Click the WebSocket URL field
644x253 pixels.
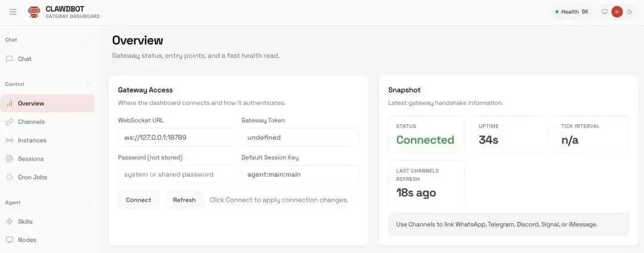[x=175, y=137]
